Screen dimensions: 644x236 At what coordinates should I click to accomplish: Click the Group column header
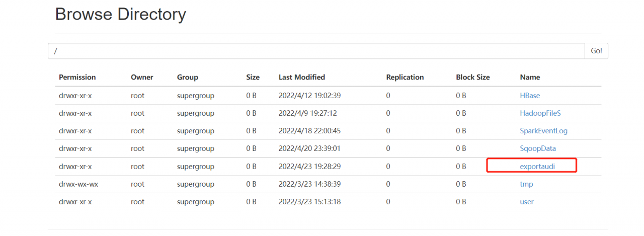tap(187, 77)
